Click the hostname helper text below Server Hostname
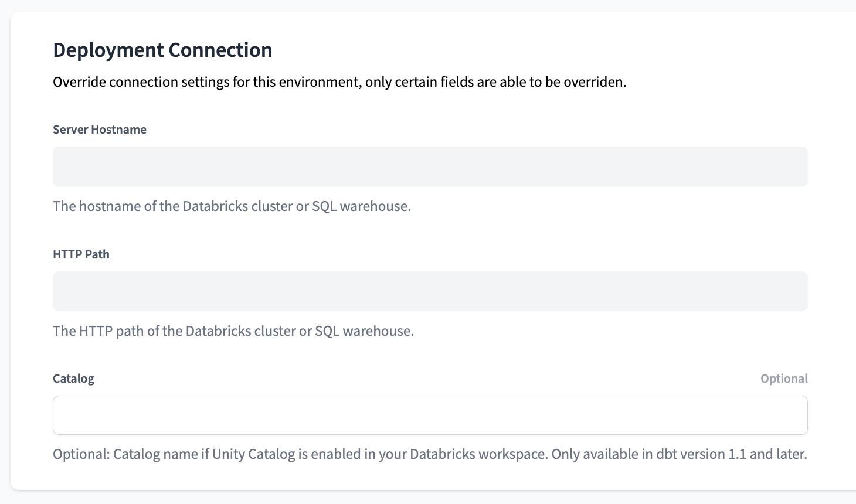This screenshot has height=504, width=856. pos(232,206)
